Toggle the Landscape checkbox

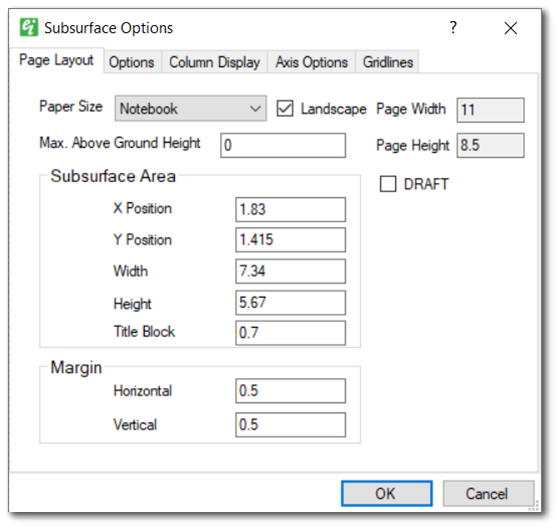pos(285,109)
